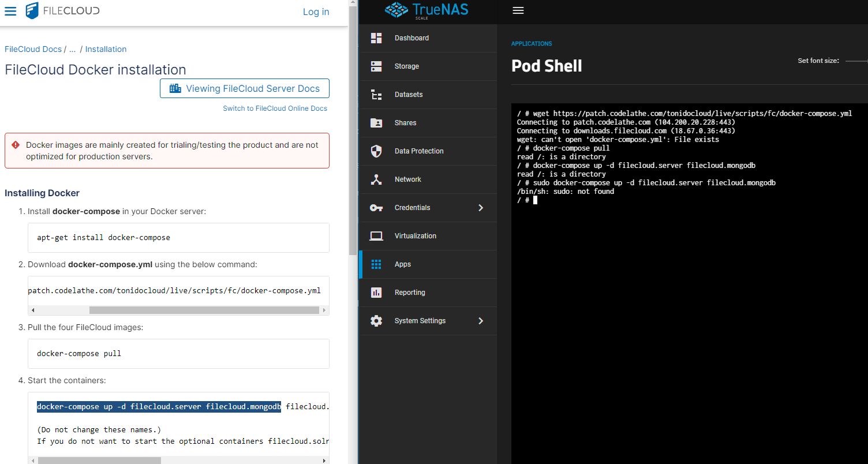Click the Reporting chart icon
868x464 pixels.
[376, 293]
